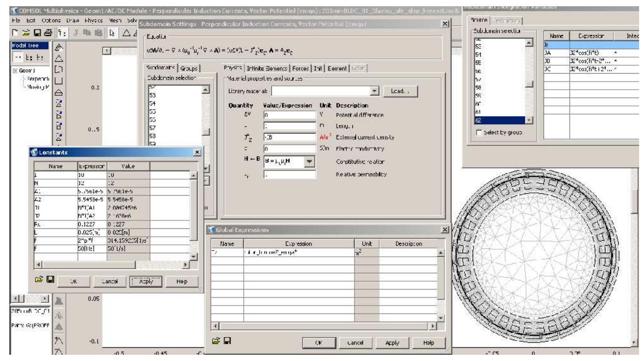This screenshot has width=644, height=361.
Task: Select subdomain 62 in Source list
Action: pos(501,120)
